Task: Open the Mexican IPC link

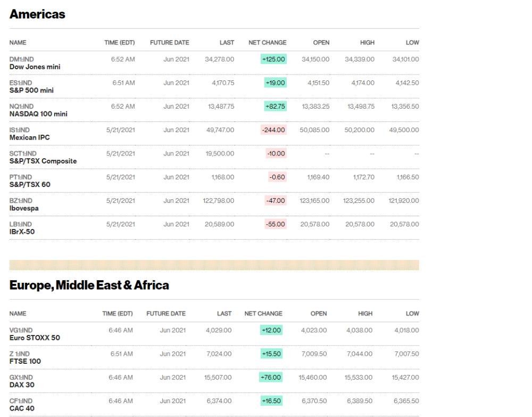Action: click(x=29, y=137)
